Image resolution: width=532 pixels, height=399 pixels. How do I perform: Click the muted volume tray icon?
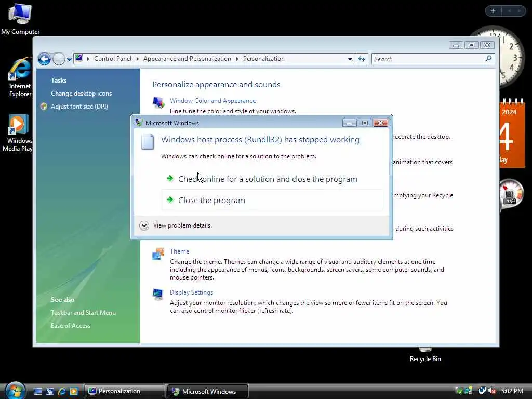[492, 391]
